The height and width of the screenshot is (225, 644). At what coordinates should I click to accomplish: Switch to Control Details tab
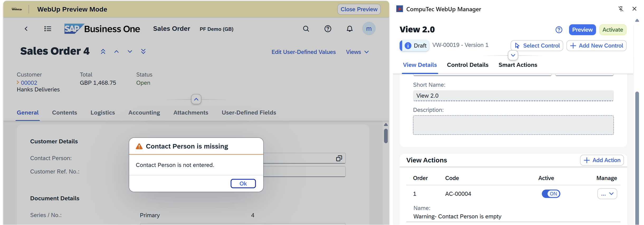point(468,65)
